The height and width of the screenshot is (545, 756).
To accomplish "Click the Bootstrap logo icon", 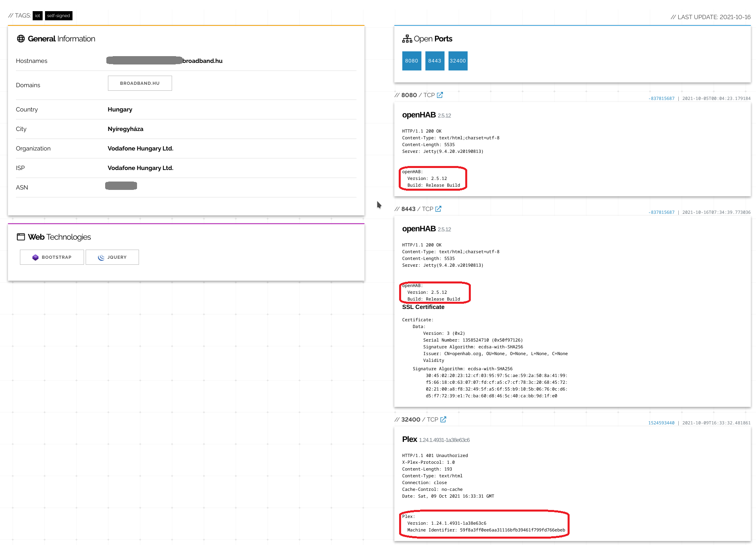I will [35, 257].
